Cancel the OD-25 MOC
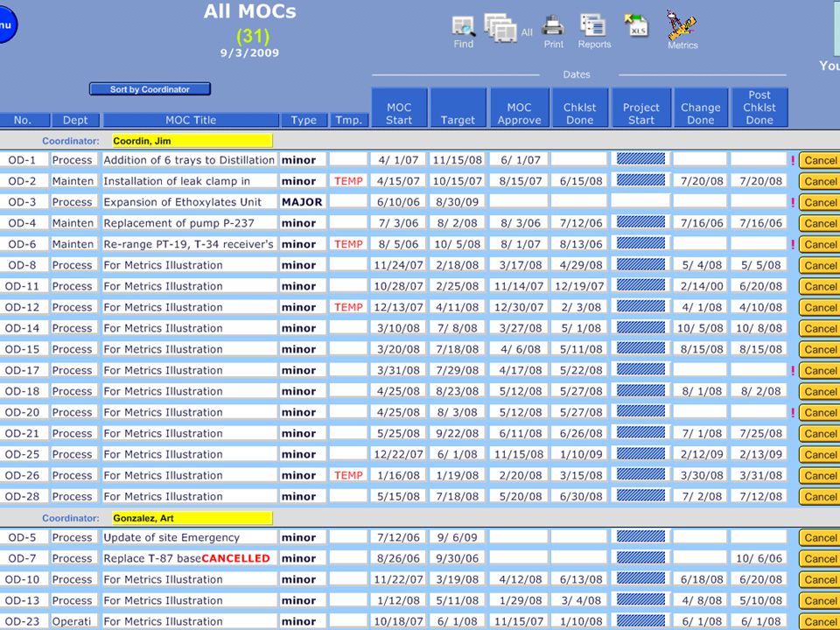 tap(820, 455)
